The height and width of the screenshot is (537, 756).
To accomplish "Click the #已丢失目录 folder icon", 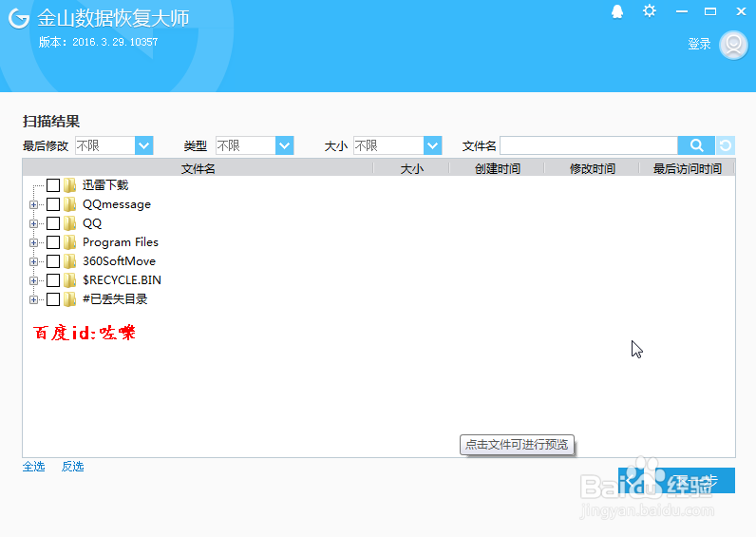I will point(70,299).
